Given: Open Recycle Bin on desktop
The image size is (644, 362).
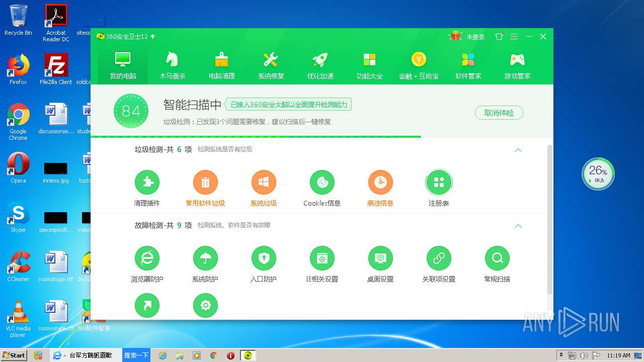Looking at the screenshot, I should (18, 20).
